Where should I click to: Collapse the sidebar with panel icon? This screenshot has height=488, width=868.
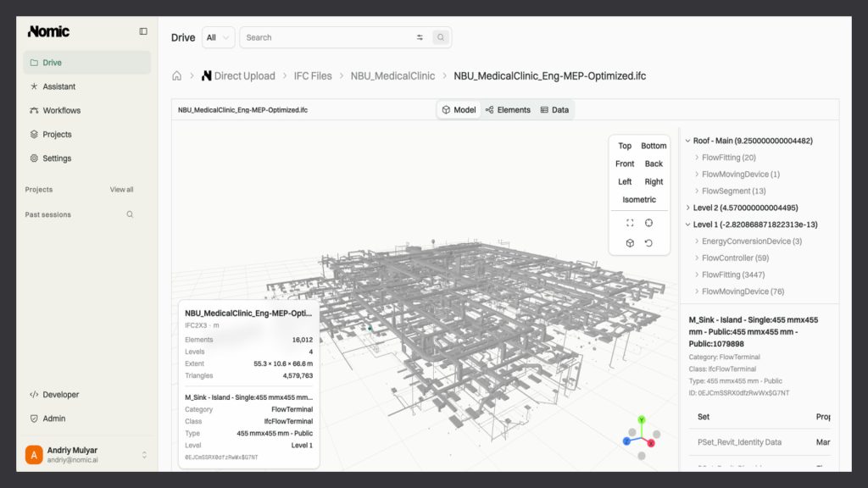pyautogui.click(x=143, y=31)
